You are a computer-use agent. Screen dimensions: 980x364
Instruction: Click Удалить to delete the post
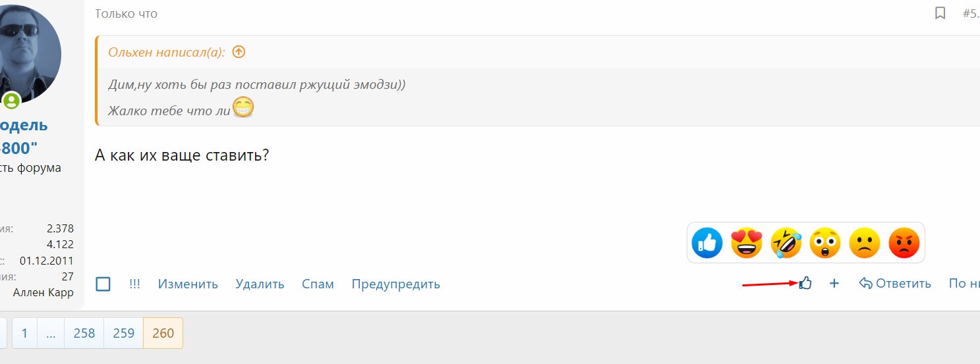click(260, 284)
